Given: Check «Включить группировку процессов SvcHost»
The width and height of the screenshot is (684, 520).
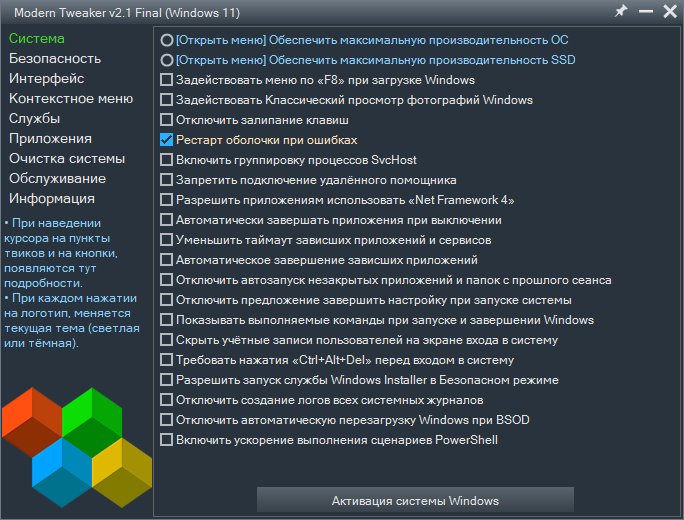Looking at the screenshot, I should tap(167, 160).
